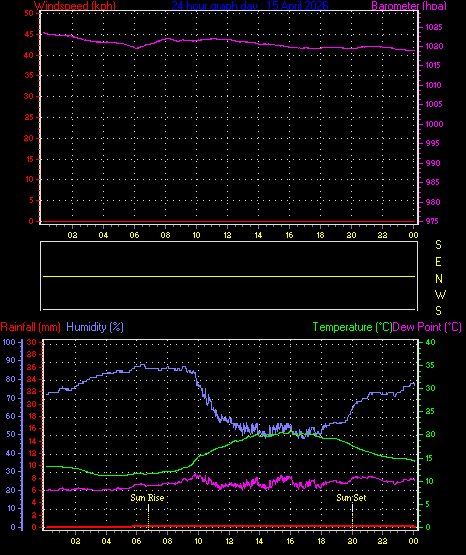Screen dimensions: 466x555
Task: Click hour 22 below the temperature graph
Action: pyautogui.click(x=382, y=541)
